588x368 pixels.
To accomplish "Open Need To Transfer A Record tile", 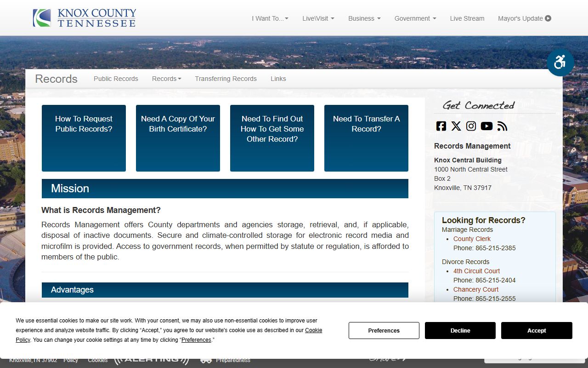I will (366, 138).
